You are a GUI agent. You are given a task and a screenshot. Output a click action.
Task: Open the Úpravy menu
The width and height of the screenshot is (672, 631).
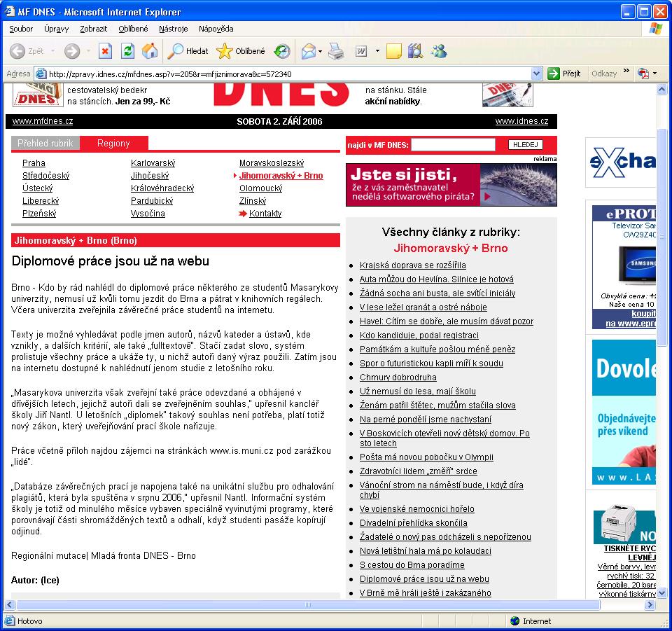pos(56,29)
